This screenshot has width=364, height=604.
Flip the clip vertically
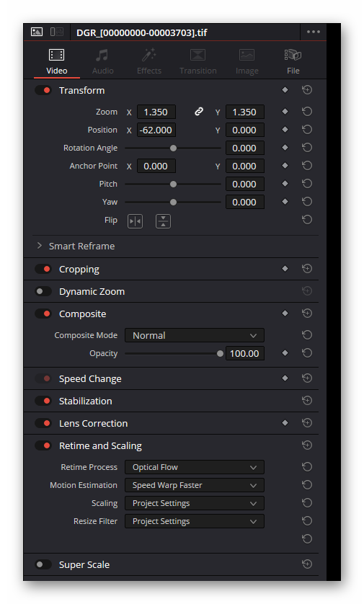[x=163, y=221]
